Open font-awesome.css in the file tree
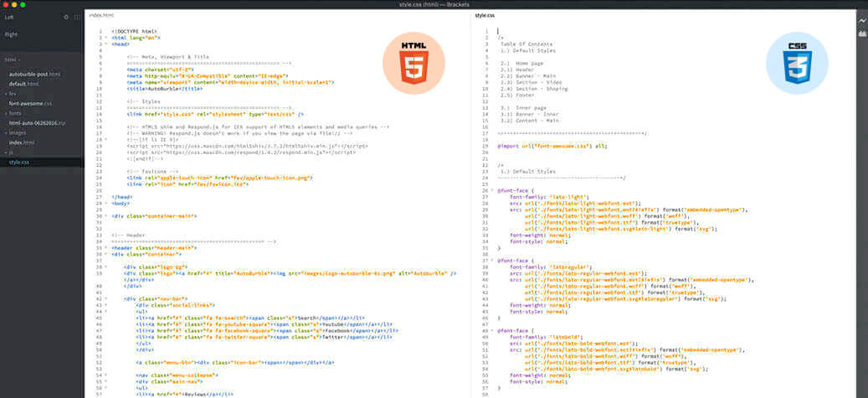868x398 pixels. tap(30, 104)
